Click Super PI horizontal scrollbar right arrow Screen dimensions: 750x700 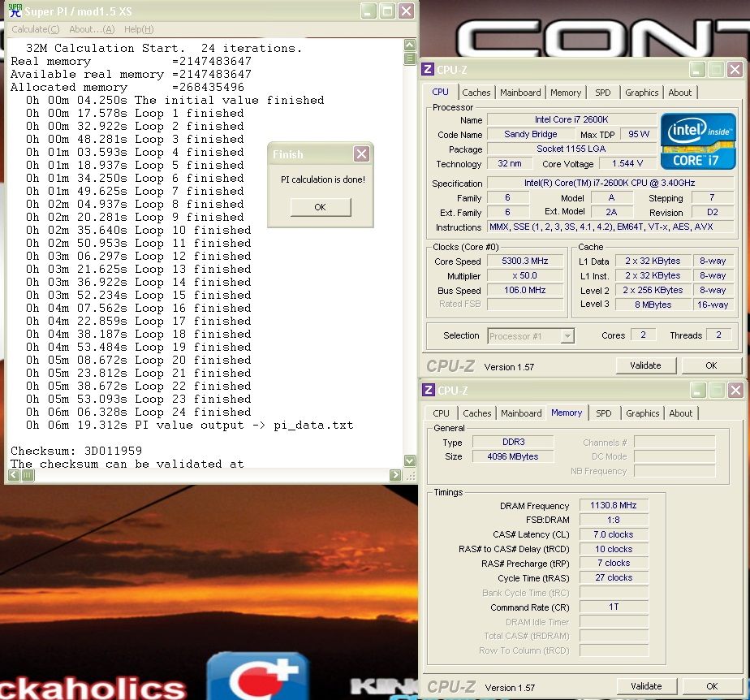(395, 476)
